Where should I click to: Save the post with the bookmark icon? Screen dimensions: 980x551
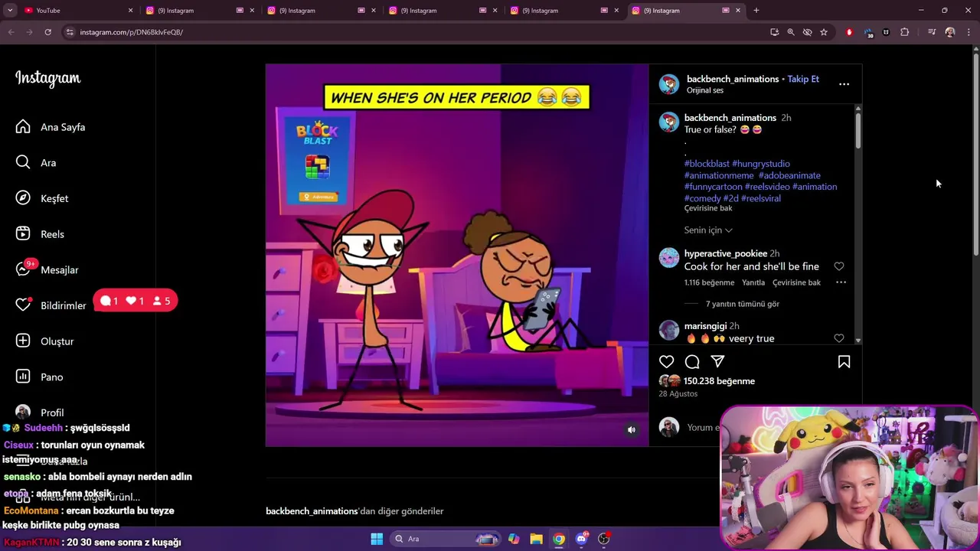[x=844, y=362]
